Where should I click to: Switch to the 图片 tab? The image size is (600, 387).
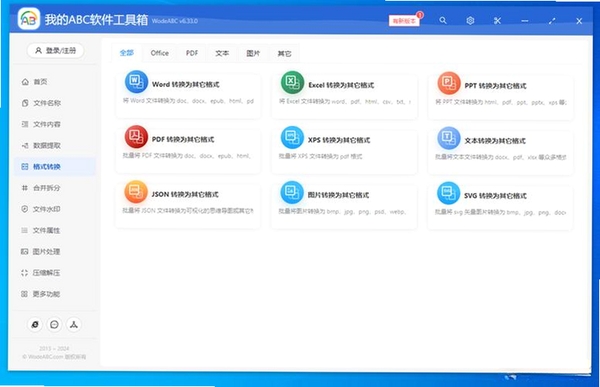(x=253, y=54)
